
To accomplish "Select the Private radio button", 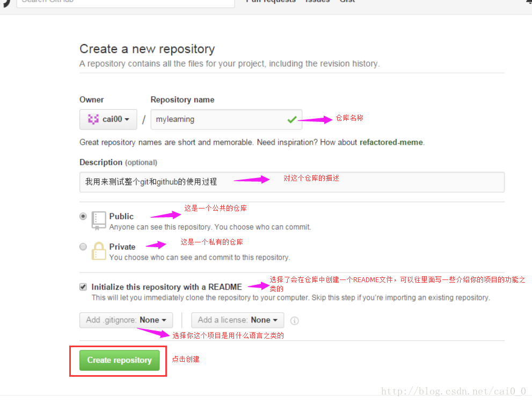I will pyautogui.click(x=83, y=247).
